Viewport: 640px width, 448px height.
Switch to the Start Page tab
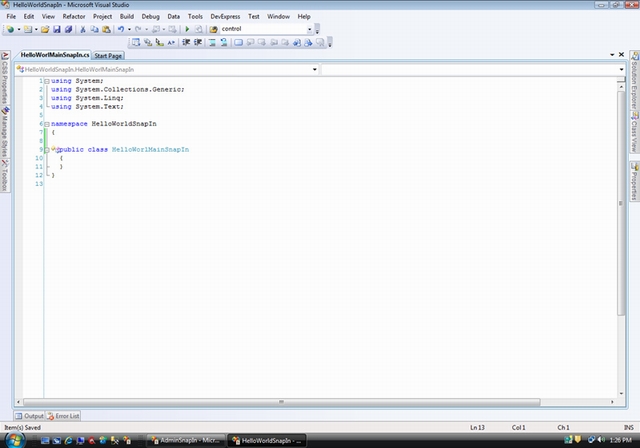108,55
